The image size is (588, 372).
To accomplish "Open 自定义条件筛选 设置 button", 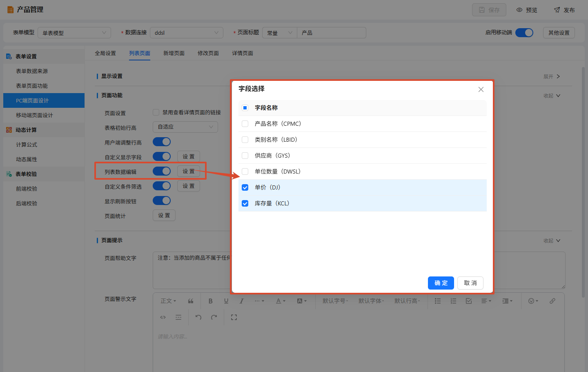I will pos(189,186).
